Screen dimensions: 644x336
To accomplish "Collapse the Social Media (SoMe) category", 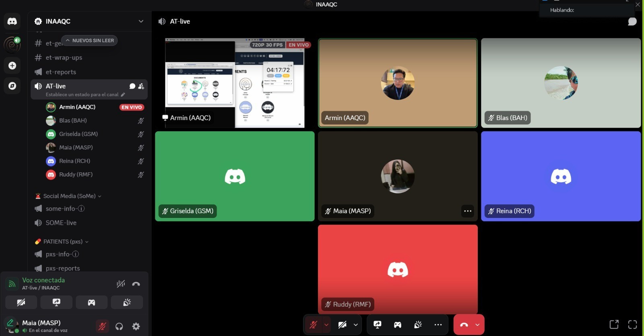I will pyautogui.click(x=69, y=196).
